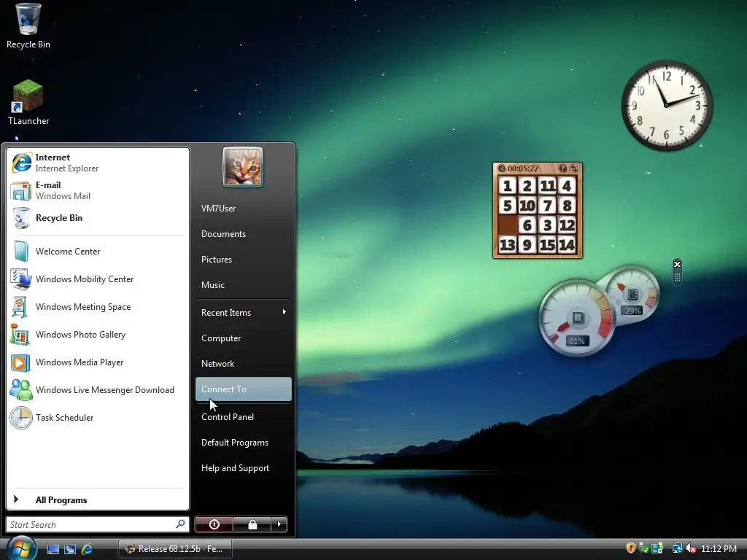
Task: Select Connect To in the Start menu
Action: coord(244,389)
